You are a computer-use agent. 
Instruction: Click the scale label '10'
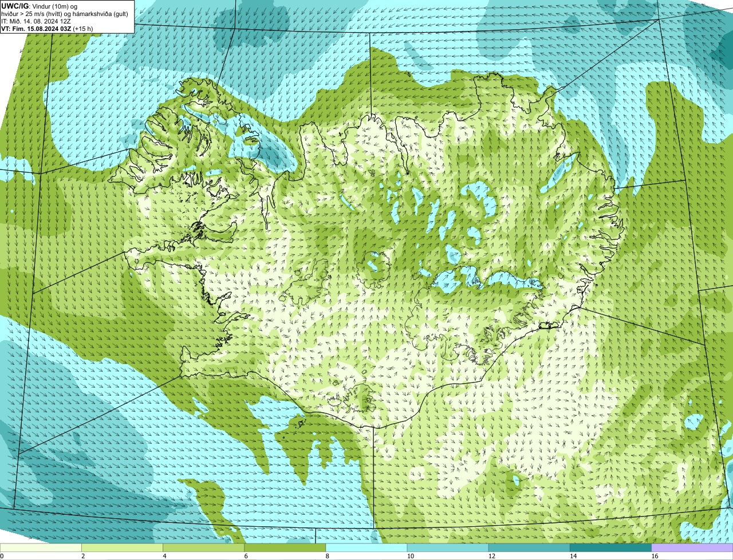tap(410, 556)
